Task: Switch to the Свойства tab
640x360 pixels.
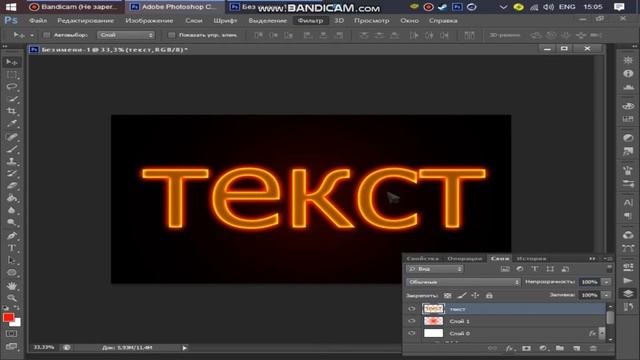Action: tap(422, 259)
